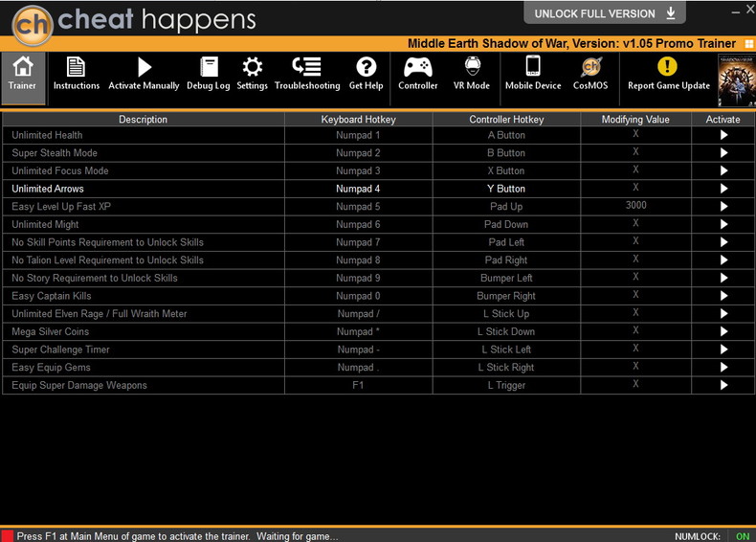Screen dimensions: 756x542
Task: Activate Unlimited Elven Rage cheat
Action: tap(723, 314)
